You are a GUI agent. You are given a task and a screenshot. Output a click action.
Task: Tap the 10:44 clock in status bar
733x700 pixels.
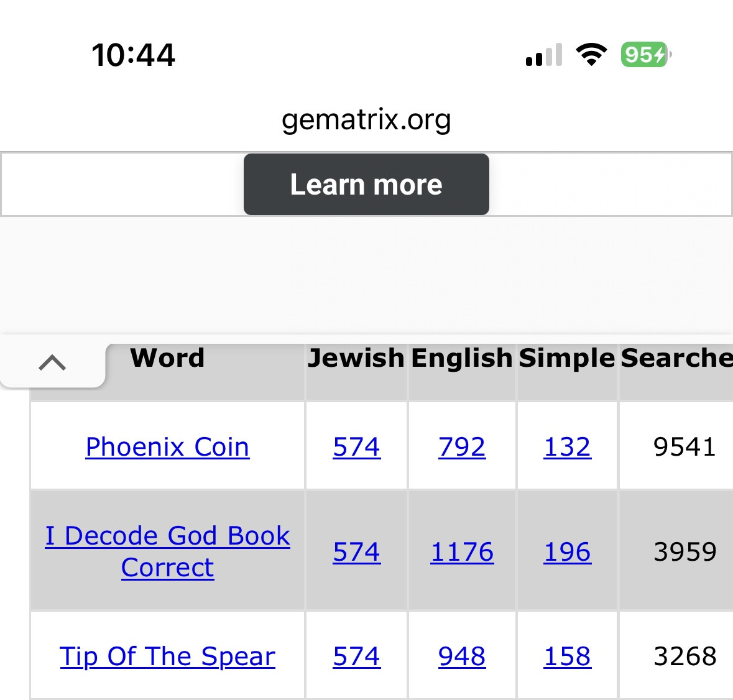point(134,55)
